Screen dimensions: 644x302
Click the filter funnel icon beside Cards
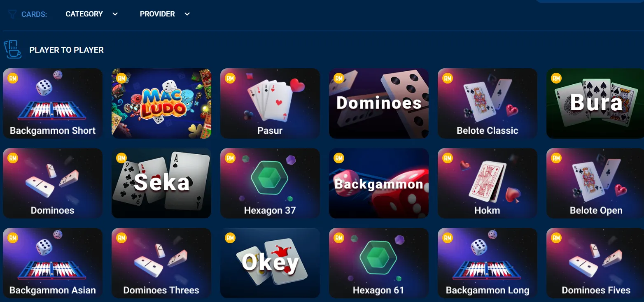pos(12,14)
